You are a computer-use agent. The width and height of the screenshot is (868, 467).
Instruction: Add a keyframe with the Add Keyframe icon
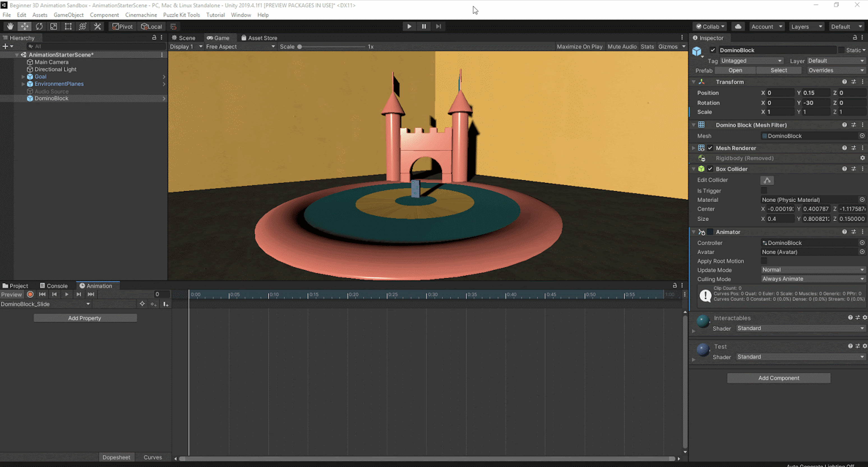[x=154, y=304]
